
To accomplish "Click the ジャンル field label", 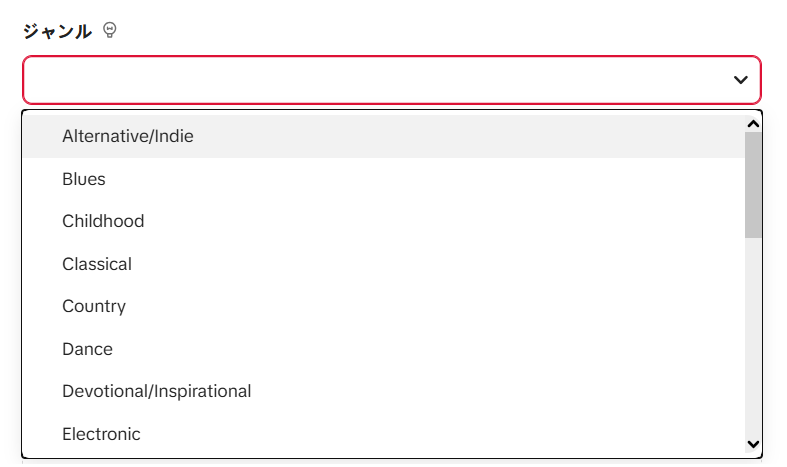I will (57, 31).
